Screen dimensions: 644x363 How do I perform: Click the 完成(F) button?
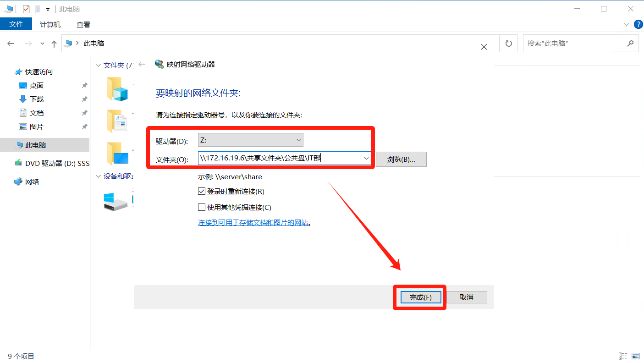[x=420, y=297]
